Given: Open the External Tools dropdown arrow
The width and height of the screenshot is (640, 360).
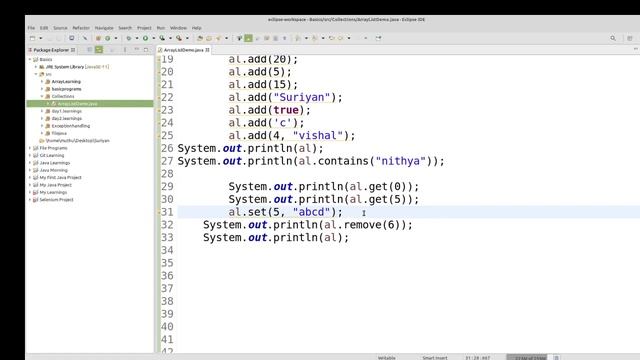Looking at the screenshot, I should 187,38.
